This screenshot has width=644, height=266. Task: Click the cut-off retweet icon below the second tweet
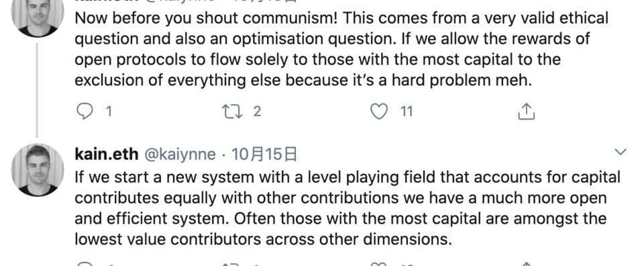(x=230, y=265)
